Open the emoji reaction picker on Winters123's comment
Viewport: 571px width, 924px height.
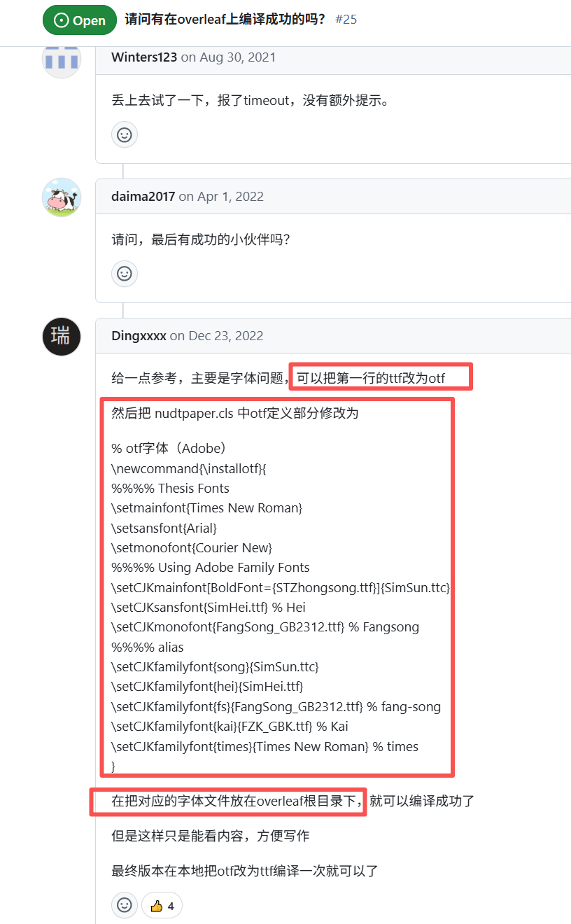(125, 134)
